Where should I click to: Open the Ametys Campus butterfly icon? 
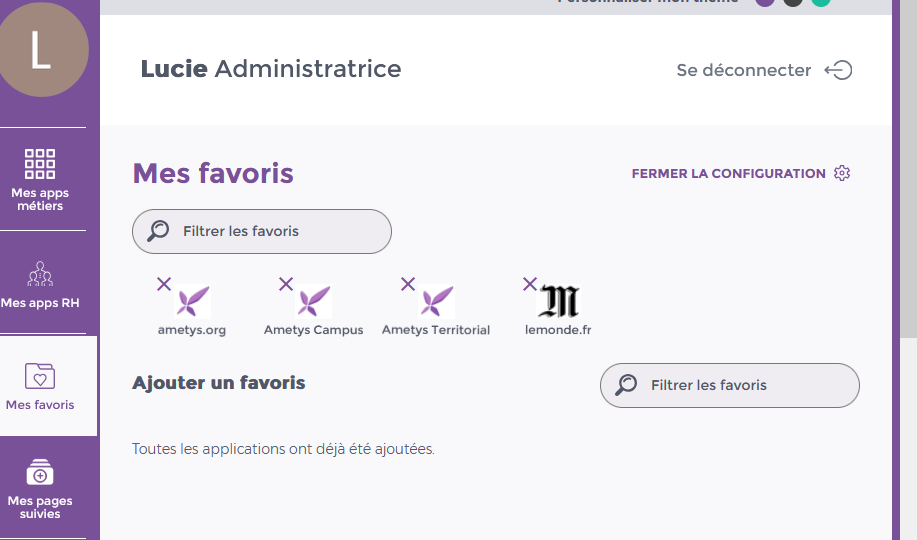click(x=314, y=301)
